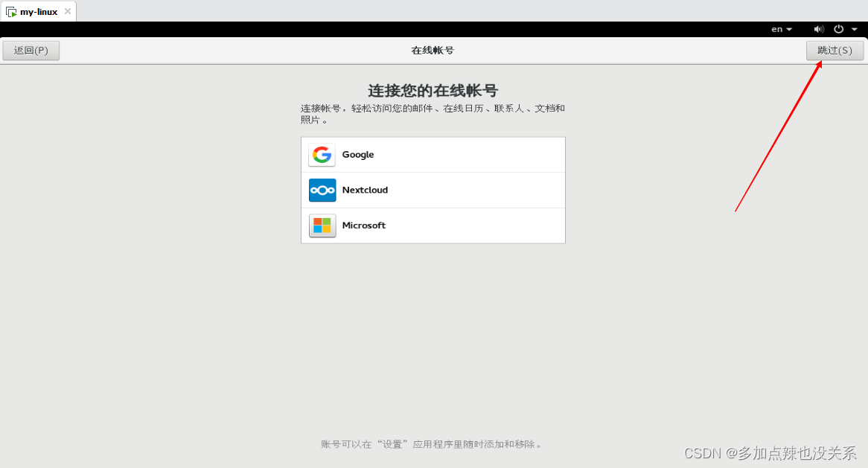Switch to the my-linux tab

tap(39, 12)
